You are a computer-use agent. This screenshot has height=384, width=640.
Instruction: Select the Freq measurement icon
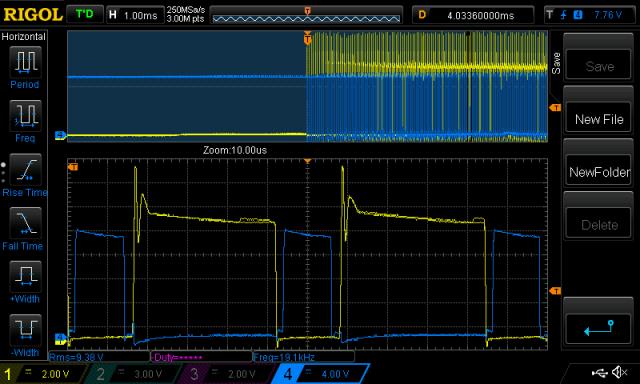(25, 115)
